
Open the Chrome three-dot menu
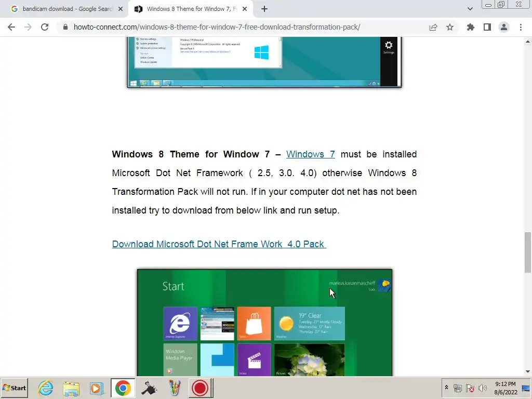tap(521, 27)
